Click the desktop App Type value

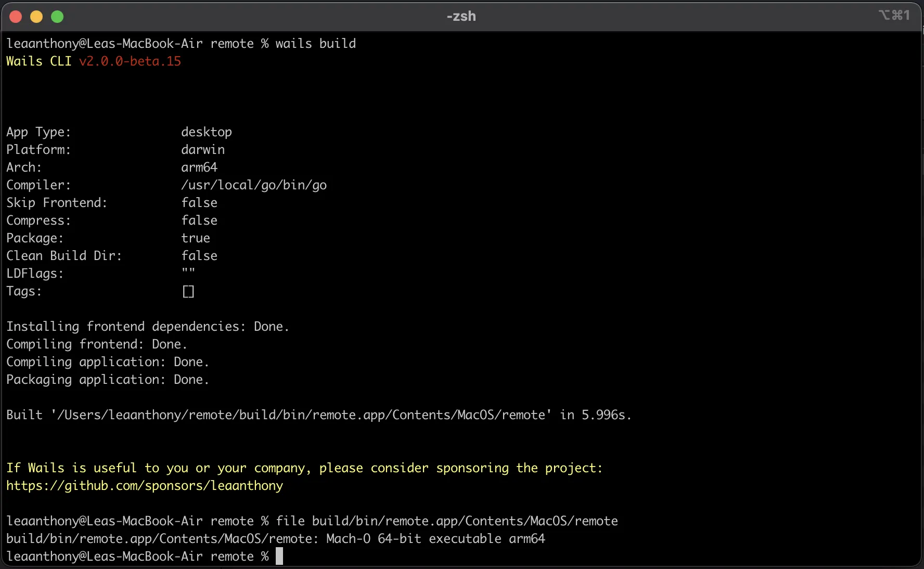(x=206, y=132)
